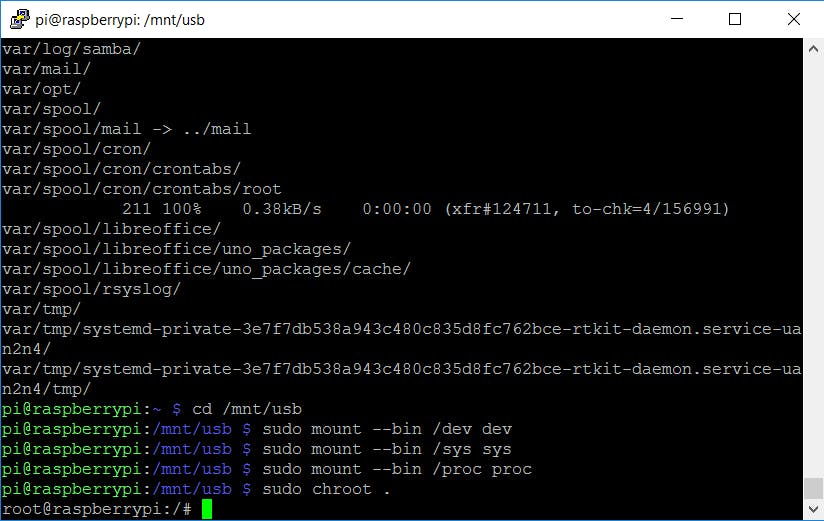
Task: Click the 'sudo mount --bin /dev dev' command
Action: click(x=386, y=429)
